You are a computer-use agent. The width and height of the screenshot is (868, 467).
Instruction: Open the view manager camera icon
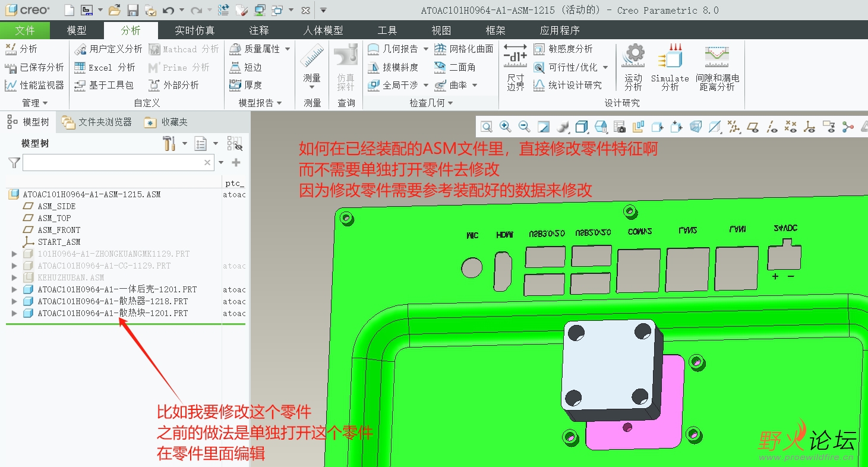pyautogui.click(x=620, y=127)
